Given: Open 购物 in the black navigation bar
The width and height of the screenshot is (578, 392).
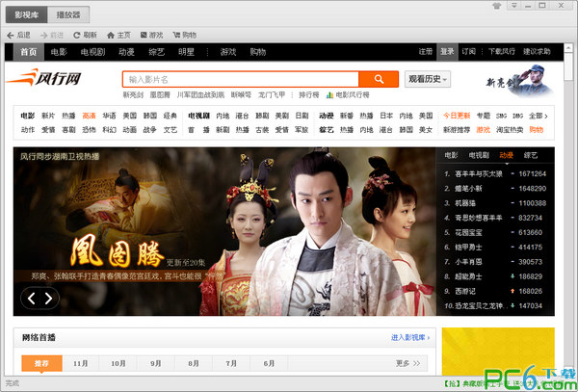Looking at the screenshot, I should coord(257,52).
